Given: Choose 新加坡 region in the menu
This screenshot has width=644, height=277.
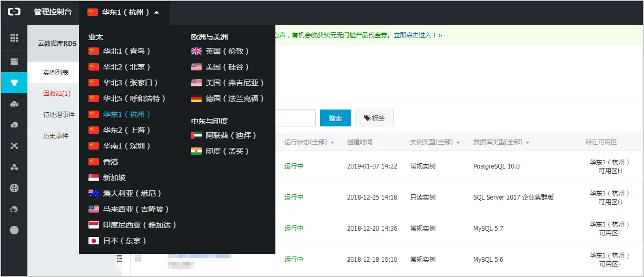Looking at the screenshot, I should pyautogui.click(x=107, y=177).
